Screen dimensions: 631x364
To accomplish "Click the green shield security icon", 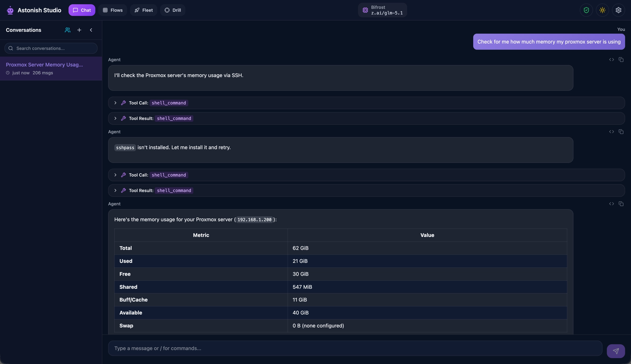I will click(x=586, y=10).
